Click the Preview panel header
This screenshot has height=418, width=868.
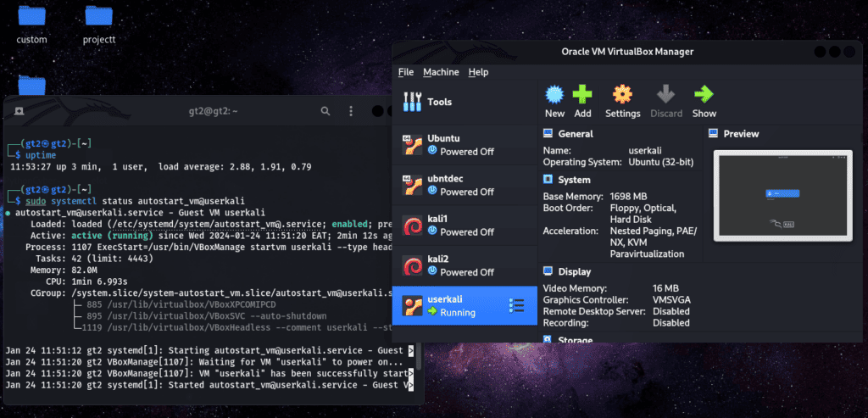741,133
